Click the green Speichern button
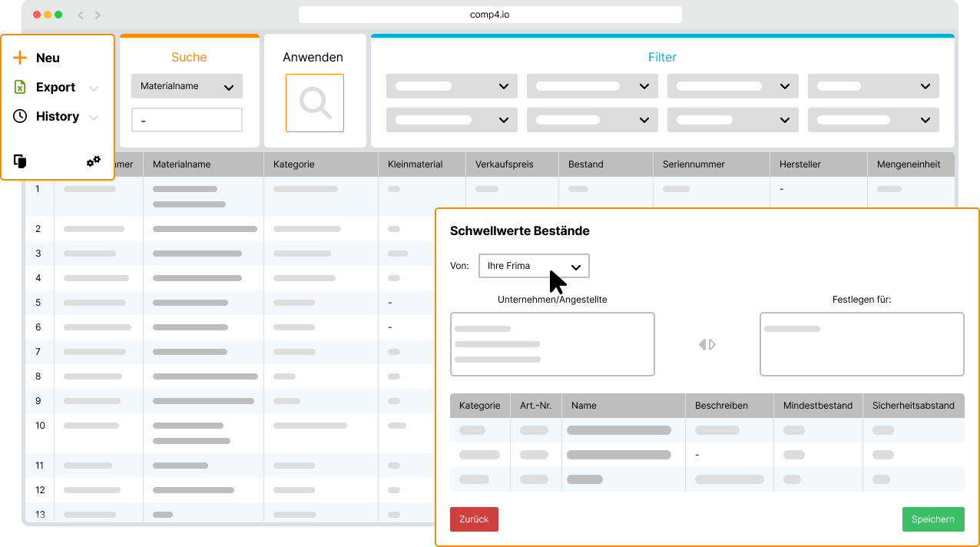This screenshot has height=547, width=980. [x=933, y=519]
